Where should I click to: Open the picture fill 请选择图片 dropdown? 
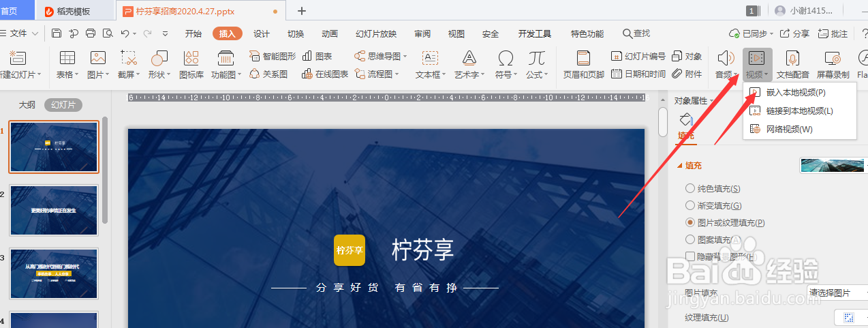[837, 293]
